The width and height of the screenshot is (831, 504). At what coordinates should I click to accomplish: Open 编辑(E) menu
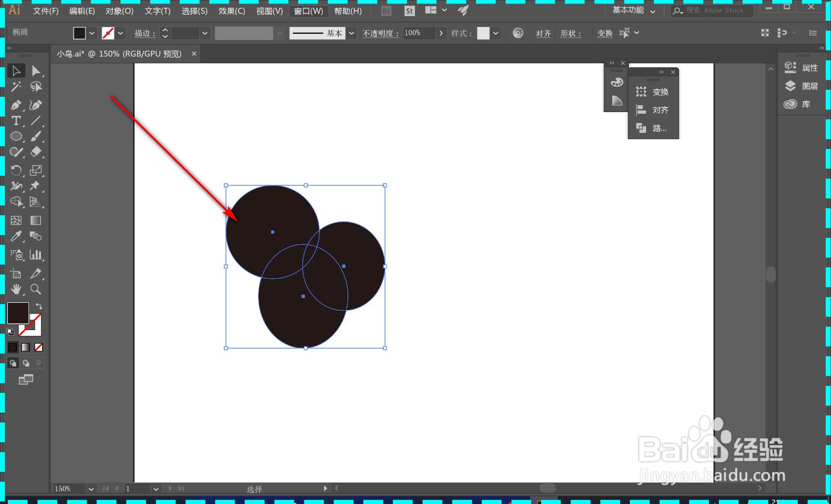click(x=82, y=11)
